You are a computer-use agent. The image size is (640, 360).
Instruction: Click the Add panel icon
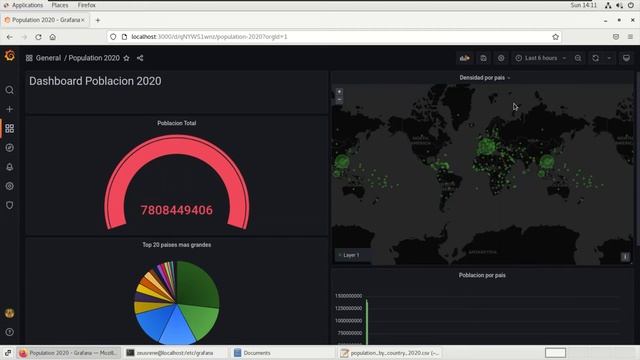tap(464, 58)
